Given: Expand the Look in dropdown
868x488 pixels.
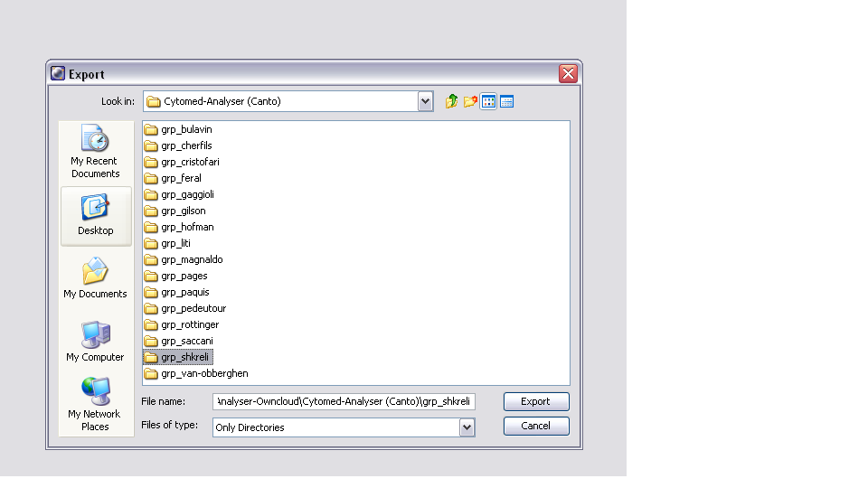Looking at the screenshot, I should [426, 101].
